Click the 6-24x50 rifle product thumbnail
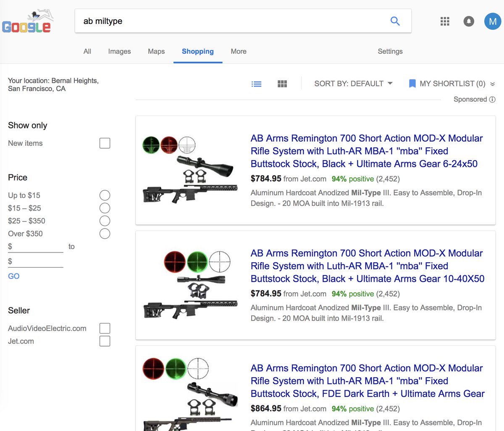 click(190, 170)
